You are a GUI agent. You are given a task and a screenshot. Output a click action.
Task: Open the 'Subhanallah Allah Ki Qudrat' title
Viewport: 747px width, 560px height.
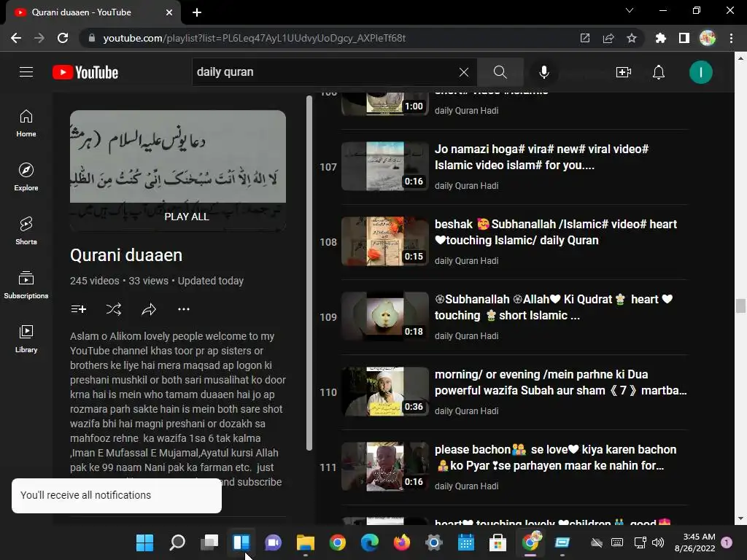coord(554,308)
